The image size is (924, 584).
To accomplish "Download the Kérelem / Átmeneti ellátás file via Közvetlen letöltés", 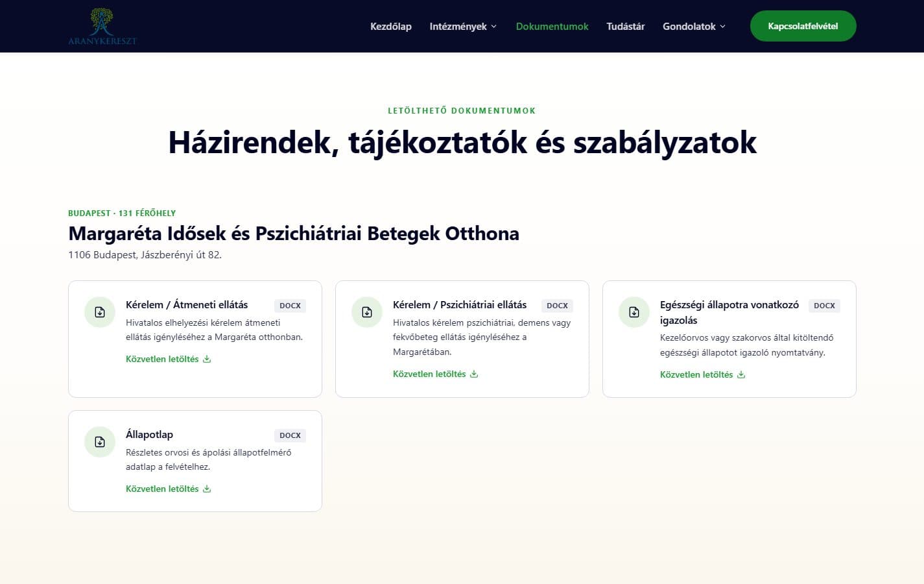I will [169, 359].
